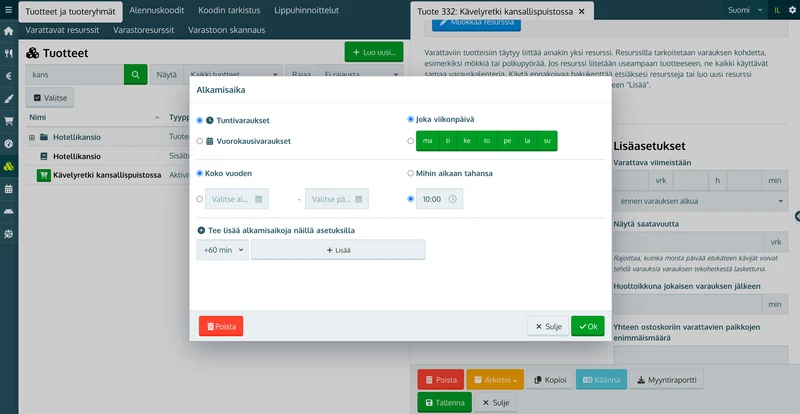Open the Kaikki tuotteet filter dropdown

point(233,75)
